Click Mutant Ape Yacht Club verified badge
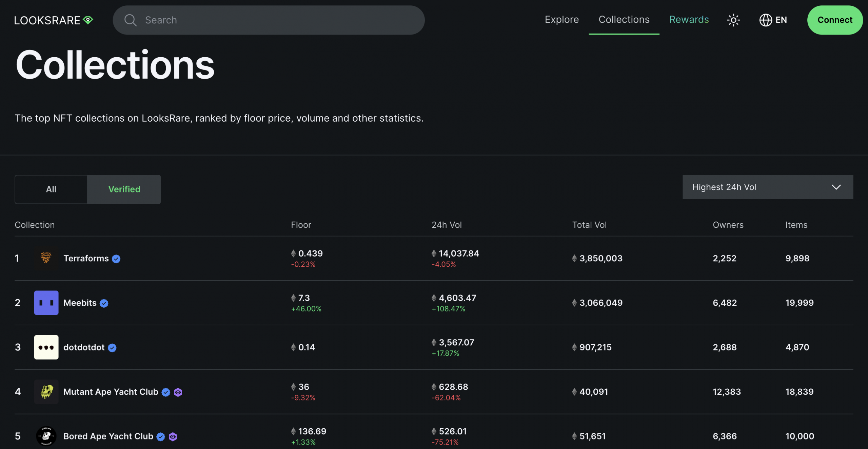 point(166,392)
